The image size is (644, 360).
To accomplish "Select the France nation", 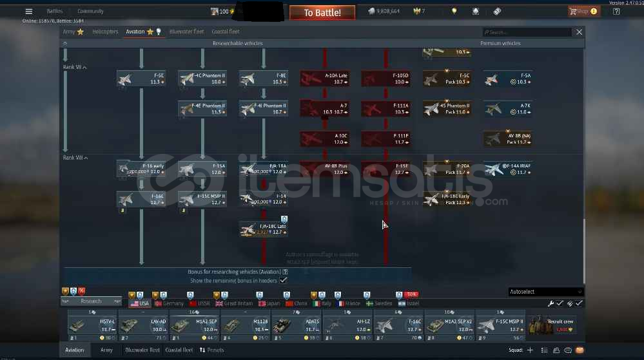I will coord(348,303).
